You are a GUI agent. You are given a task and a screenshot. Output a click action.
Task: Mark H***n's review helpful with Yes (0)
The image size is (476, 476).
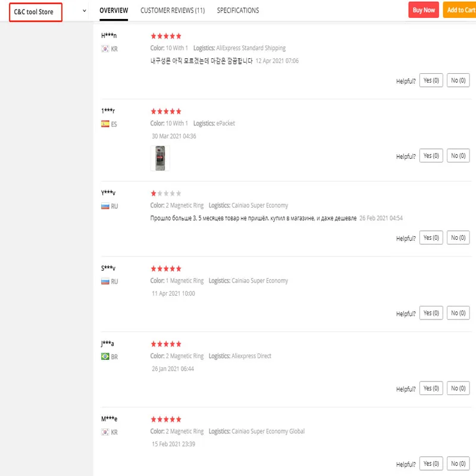pos(431,80)
